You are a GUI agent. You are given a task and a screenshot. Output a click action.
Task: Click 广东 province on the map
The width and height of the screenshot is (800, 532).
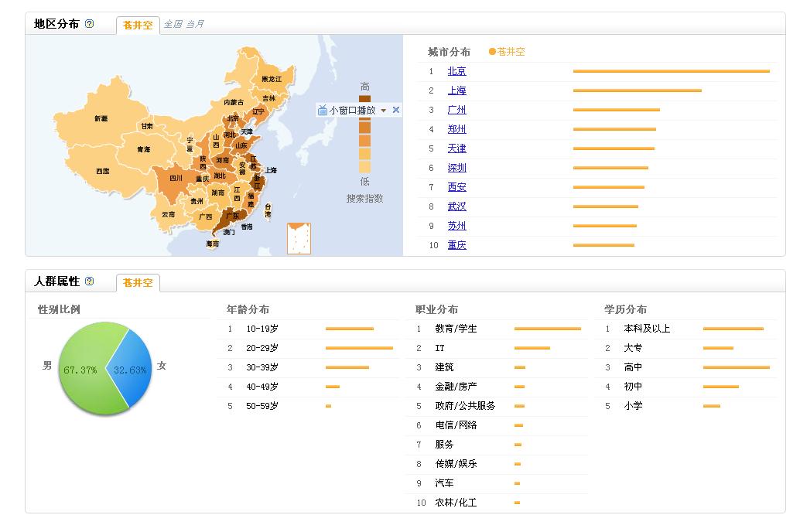tap(233, 217)
